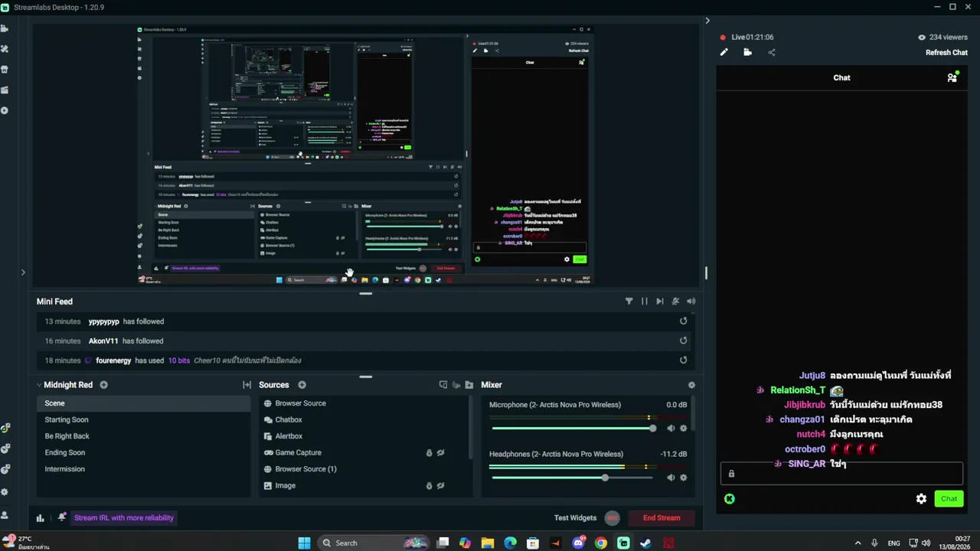This screenshot has height=551, width=980.
Task: Expand the left sidebar with side arrow
Action: pyautogui.click(x=23, y=272)
